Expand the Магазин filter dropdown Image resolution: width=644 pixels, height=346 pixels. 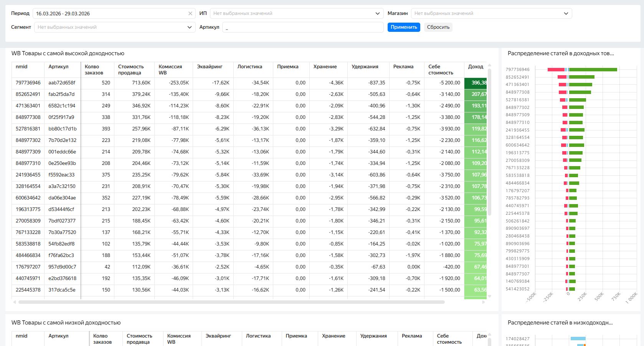[x=491, y=13]
